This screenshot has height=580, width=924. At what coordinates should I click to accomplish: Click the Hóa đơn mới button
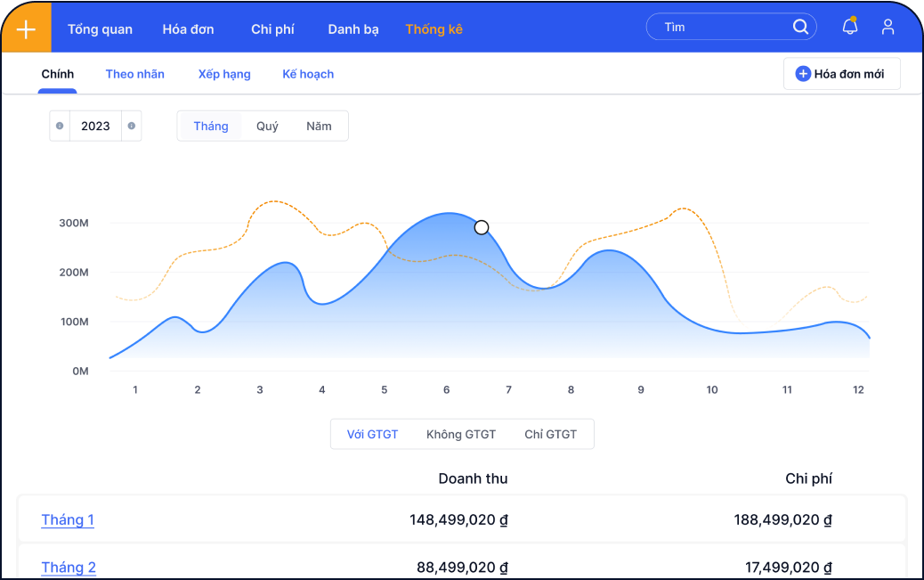(x=841, y=74)
